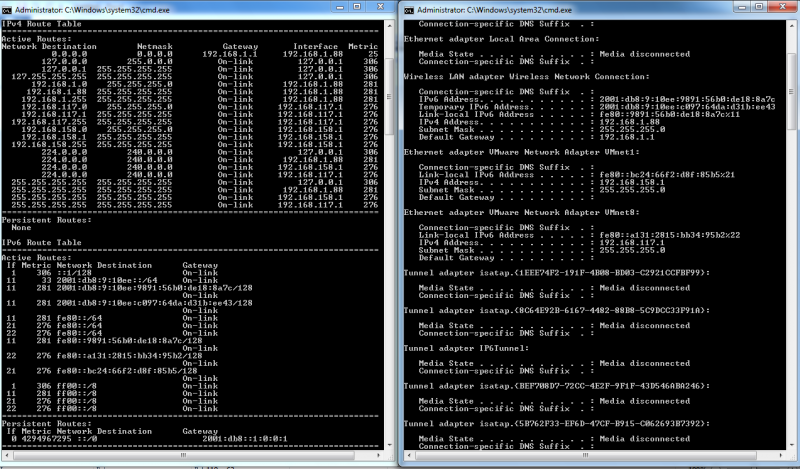Click the left window's title bar text

92,10
